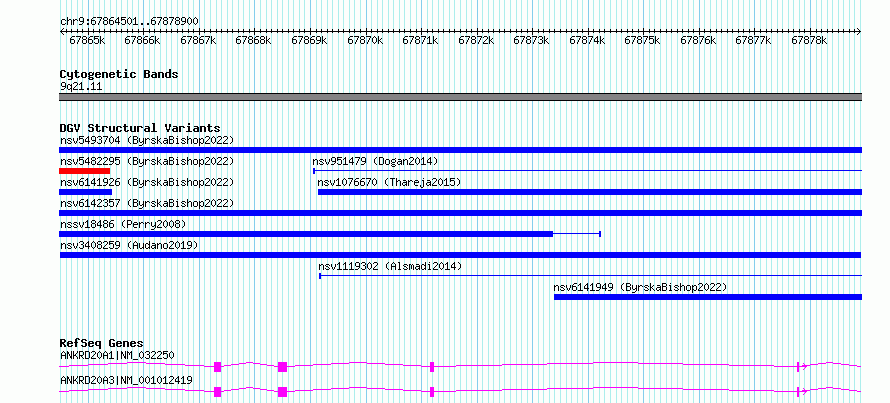The image size is (890, 403).
Task: Open the nsv5482295 (ByrskaBishop2022) label
Action: (147, 161)
